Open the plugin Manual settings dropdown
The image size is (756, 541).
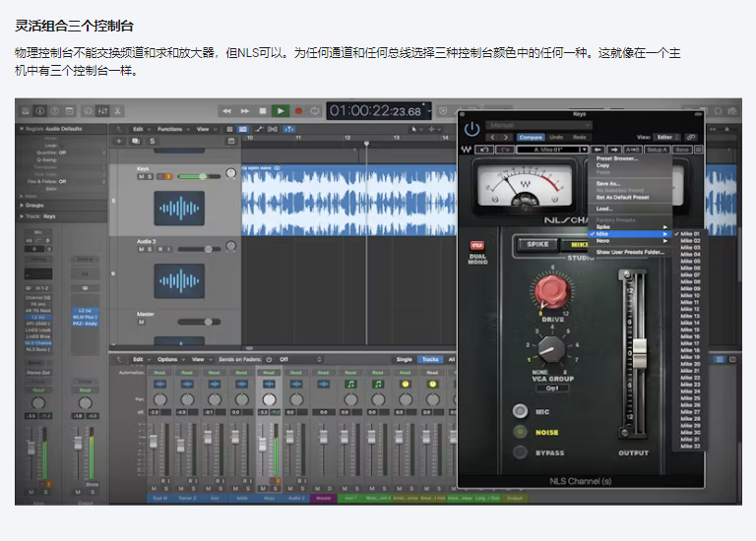(x=538, y=125)
